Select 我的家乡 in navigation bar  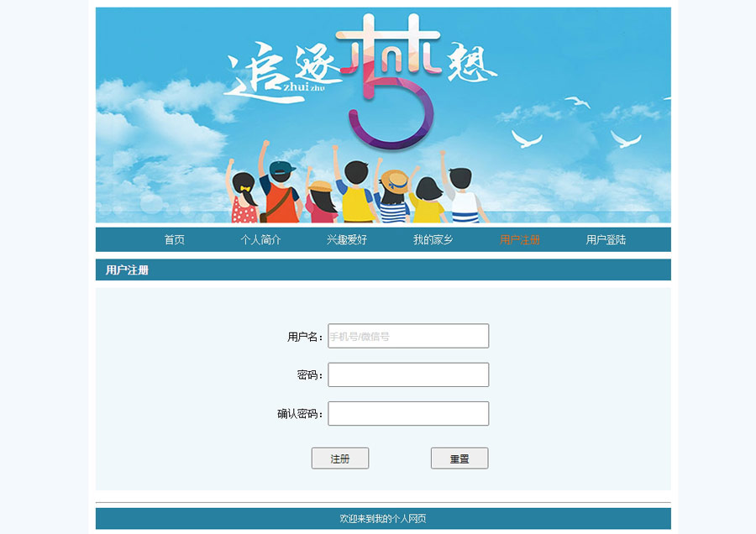click(x=433, y=239)
